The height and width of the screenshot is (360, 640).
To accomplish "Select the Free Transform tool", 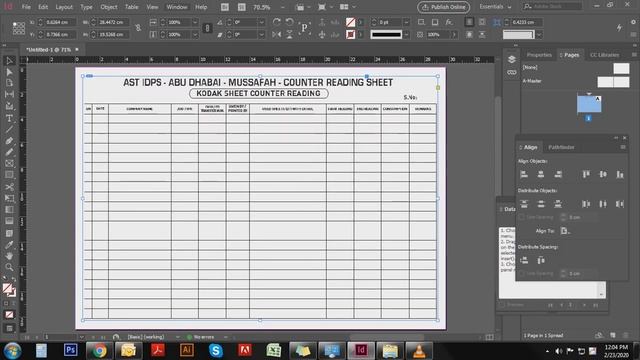I will coord(9,198).
